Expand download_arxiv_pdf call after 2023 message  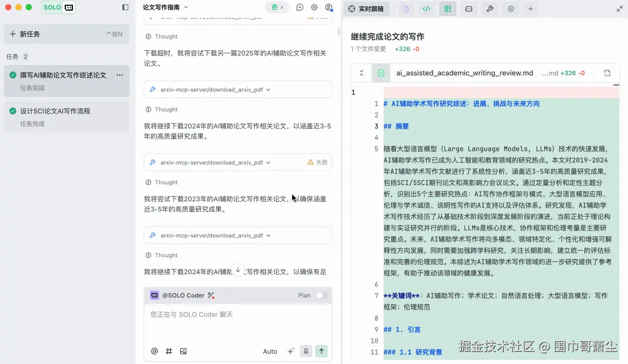(238, 235)
